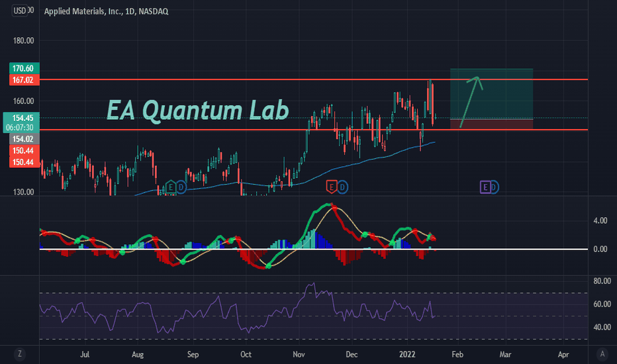Screen dimensions: 617x364
Task: Open the USD currency selector
Action: tap(20, 11)
